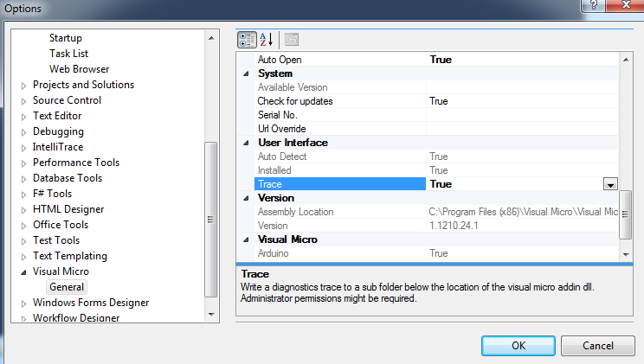The height and width of the screenshot is (364, 644).
Task: Click the tree scrollbar down arrow
Action: click(x=211, y=315)
